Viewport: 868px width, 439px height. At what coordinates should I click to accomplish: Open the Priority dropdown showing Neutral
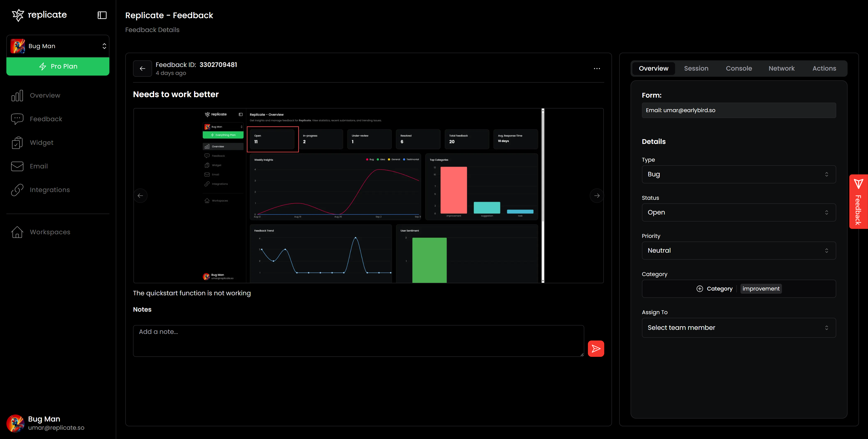coord(739,250)
